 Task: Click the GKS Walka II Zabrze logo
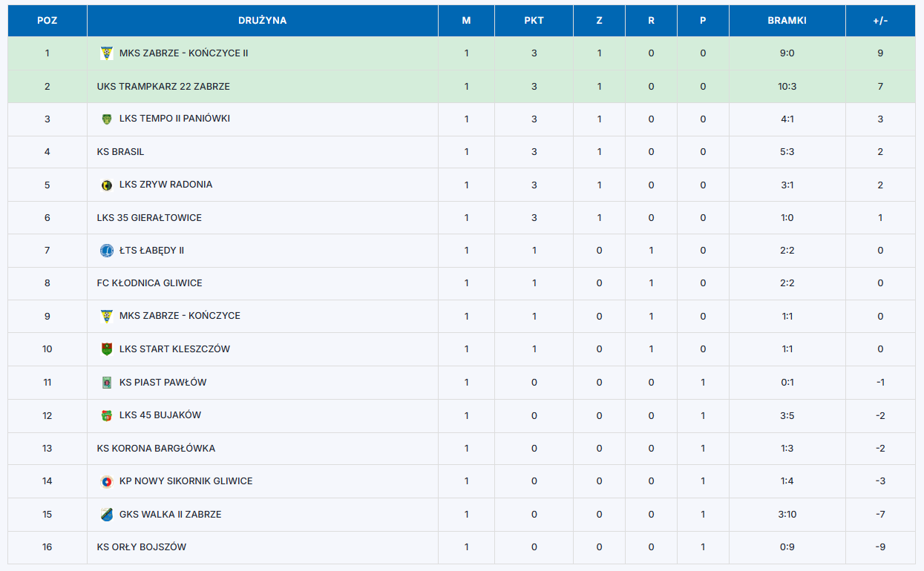coord(107,515)
